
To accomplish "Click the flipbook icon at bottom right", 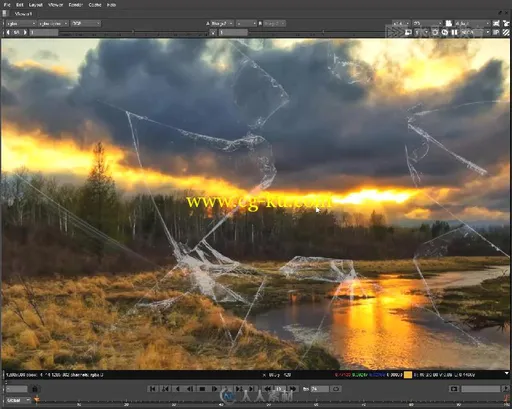I will [x=454, y=389].
